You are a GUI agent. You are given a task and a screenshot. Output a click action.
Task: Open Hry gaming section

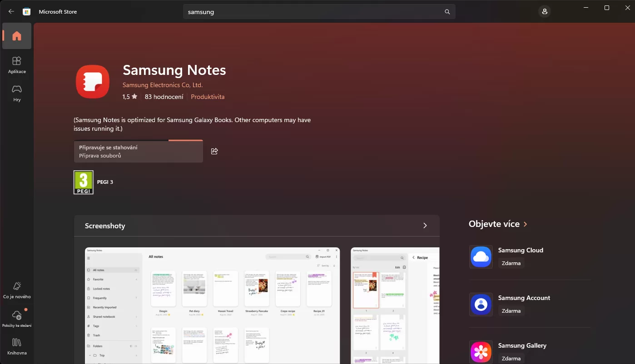pyautogui.click(x=17, y=93)
